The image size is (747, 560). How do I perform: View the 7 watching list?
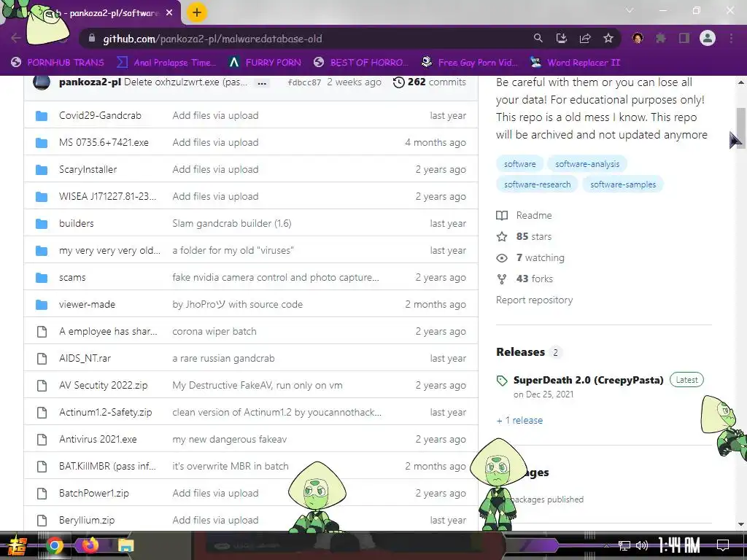pos(530,257)
